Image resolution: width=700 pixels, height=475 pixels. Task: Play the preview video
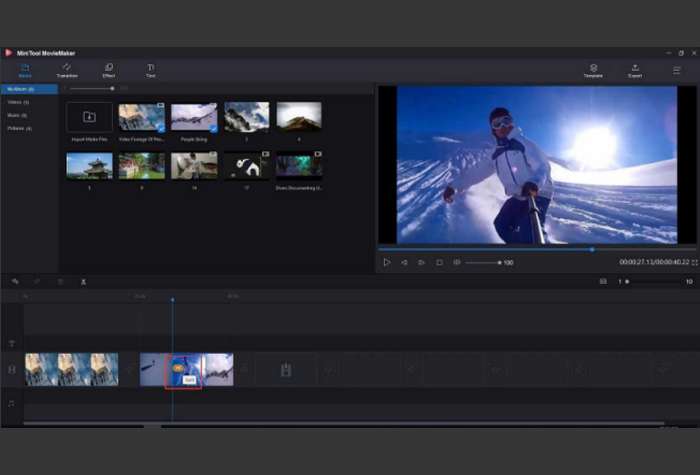coord(387,262)
